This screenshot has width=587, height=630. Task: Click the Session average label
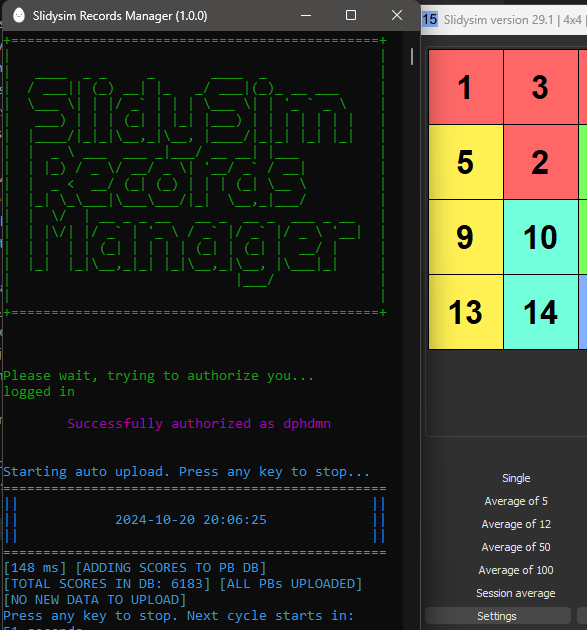coord(516,593)
